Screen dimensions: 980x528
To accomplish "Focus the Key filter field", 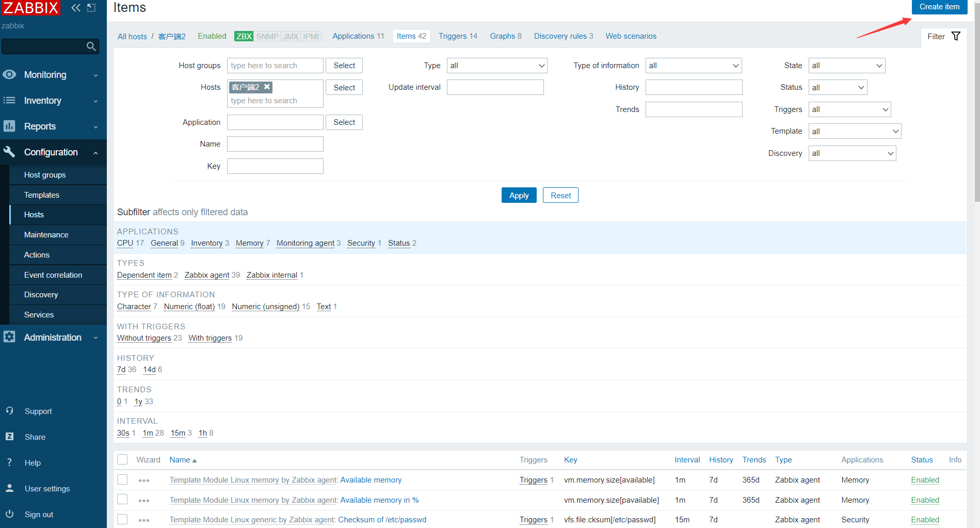I will point(275,166).
